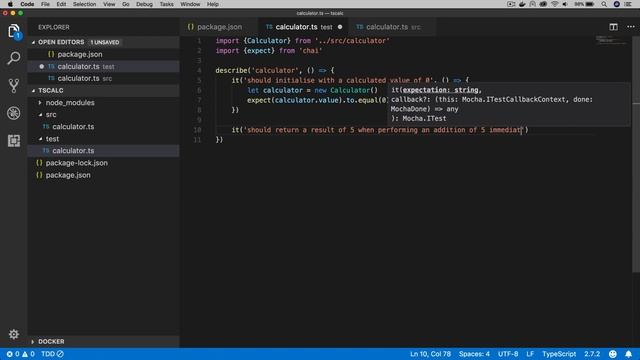The width and height of the screenshot is (640, 360).
Task: Toggle TDD mode in status bar
Action: [52, 354]
